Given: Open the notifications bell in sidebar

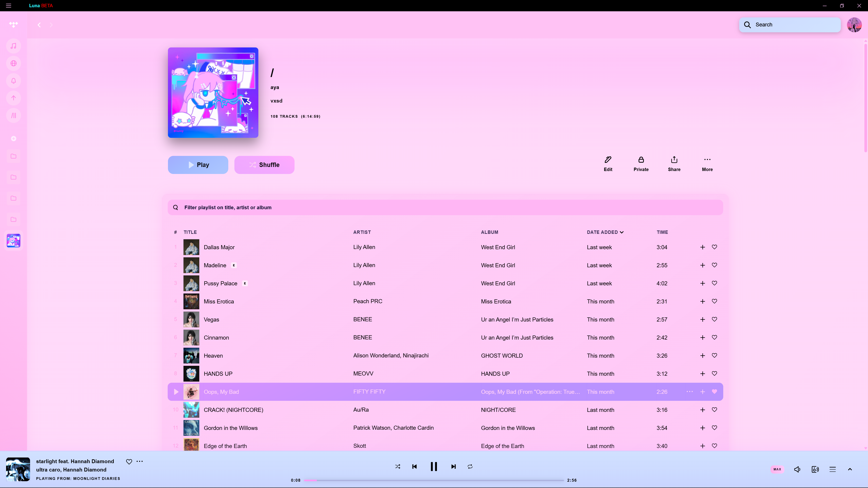Looking at the screenshot, I should click(14, 81).
